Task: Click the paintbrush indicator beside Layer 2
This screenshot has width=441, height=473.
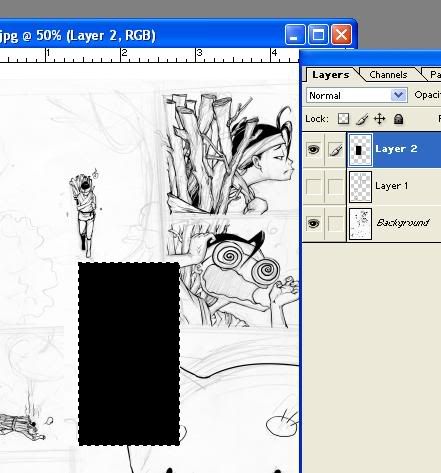Action: click(335, 149)
